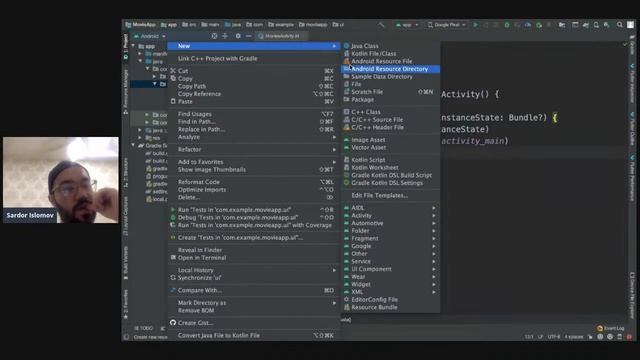Expand the Refactor submenu arrow
This screenshot has height=360, width=640.
[x=334, y=149]
